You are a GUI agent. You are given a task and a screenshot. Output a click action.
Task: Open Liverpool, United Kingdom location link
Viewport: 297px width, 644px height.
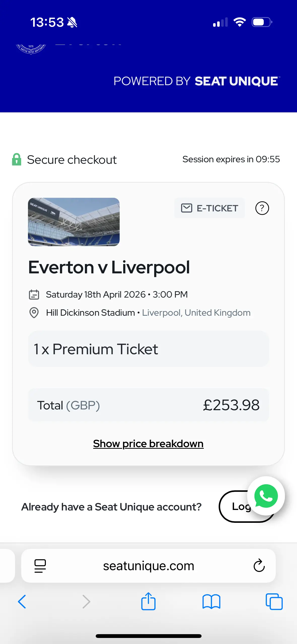196,313
